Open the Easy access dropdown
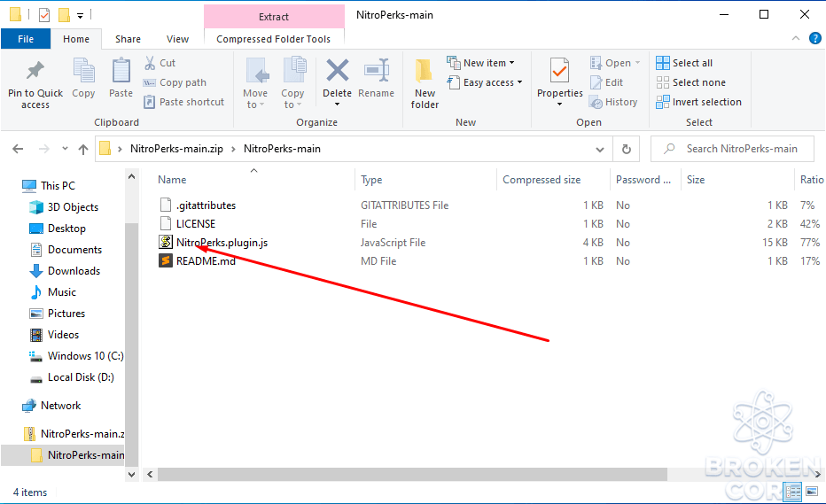The image size is (826, 504). click(485, 82)
